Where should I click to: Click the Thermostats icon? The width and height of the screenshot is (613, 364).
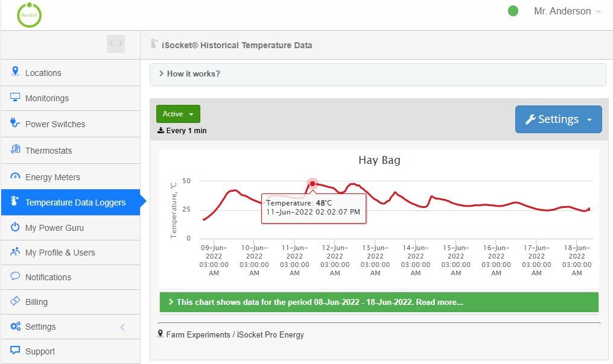click(15, 149)
